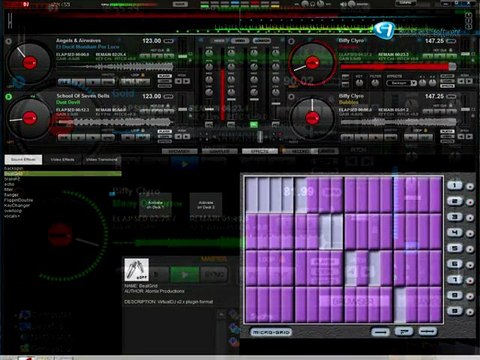This screenshot has width=480, height=360.
Task: Click the crossfader handle in mixer
Action: pos(260,137)
